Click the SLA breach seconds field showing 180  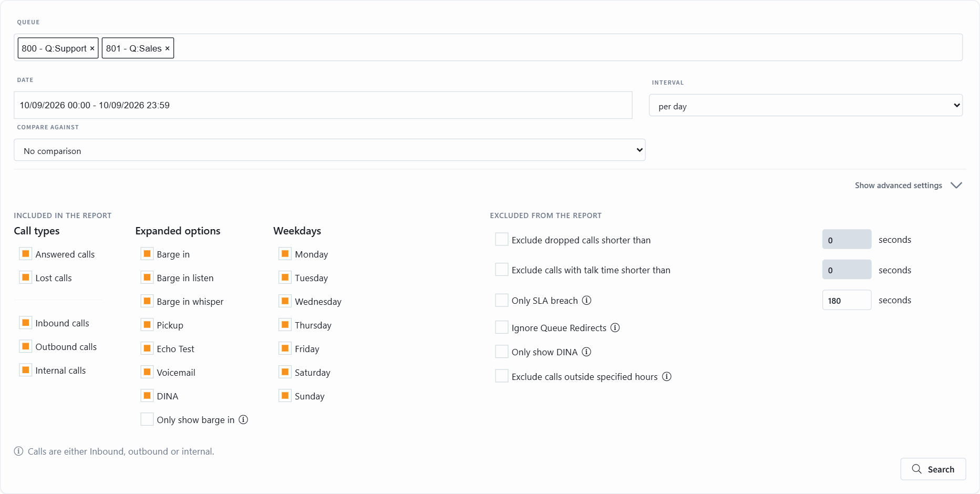click(847, 300)
